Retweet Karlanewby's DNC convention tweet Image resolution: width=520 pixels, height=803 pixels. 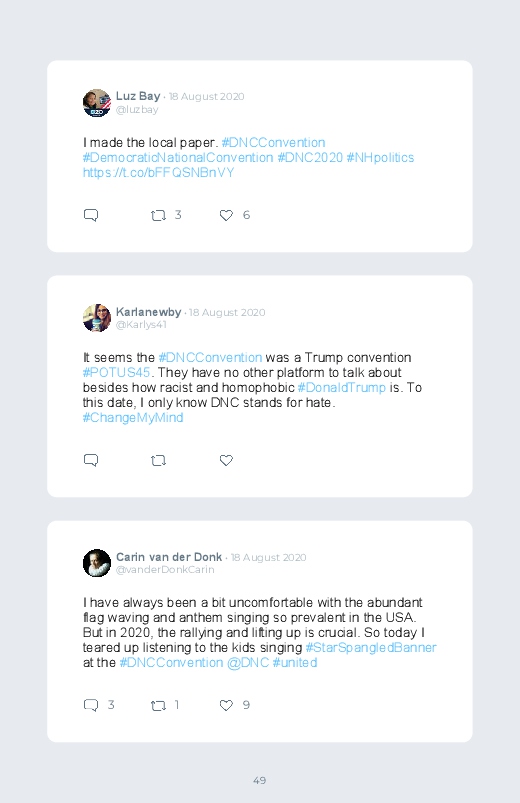coord(158,461)
